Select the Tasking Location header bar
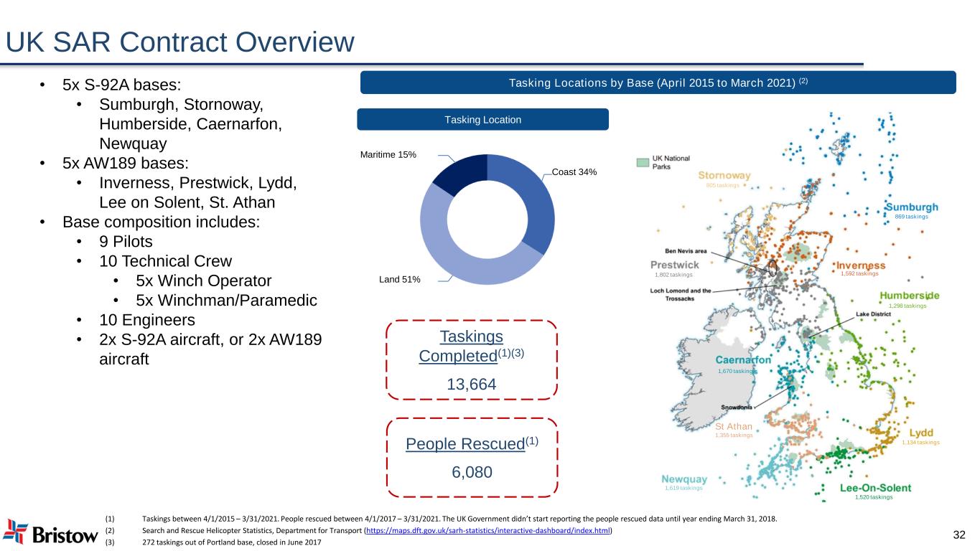 [482, 119]
